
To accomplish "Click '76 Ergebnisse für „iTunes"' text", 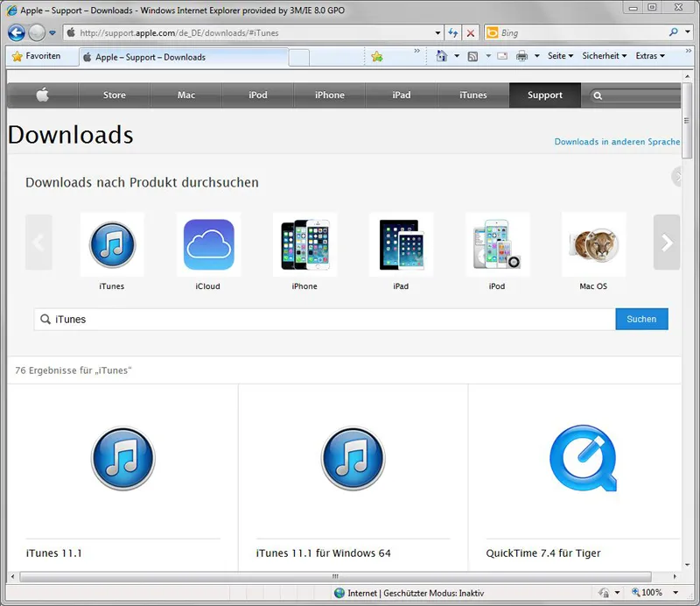I will pos(73,370).
